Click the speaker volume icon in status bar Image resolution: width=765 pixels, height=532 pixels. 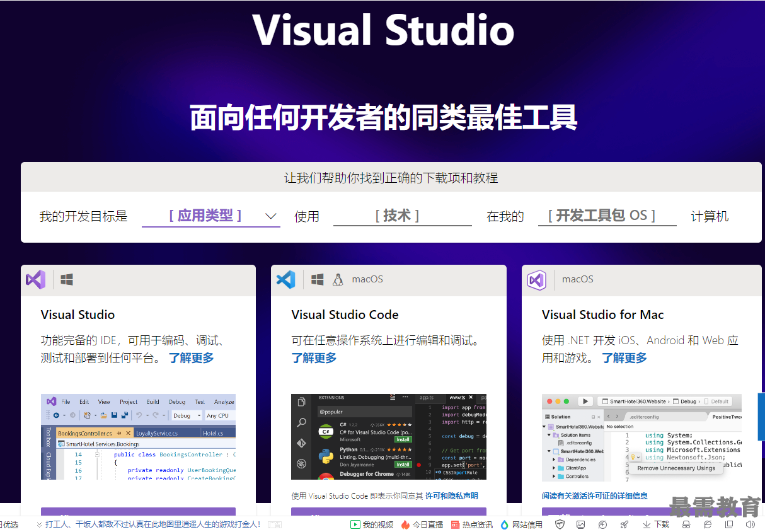click(750, 524)
